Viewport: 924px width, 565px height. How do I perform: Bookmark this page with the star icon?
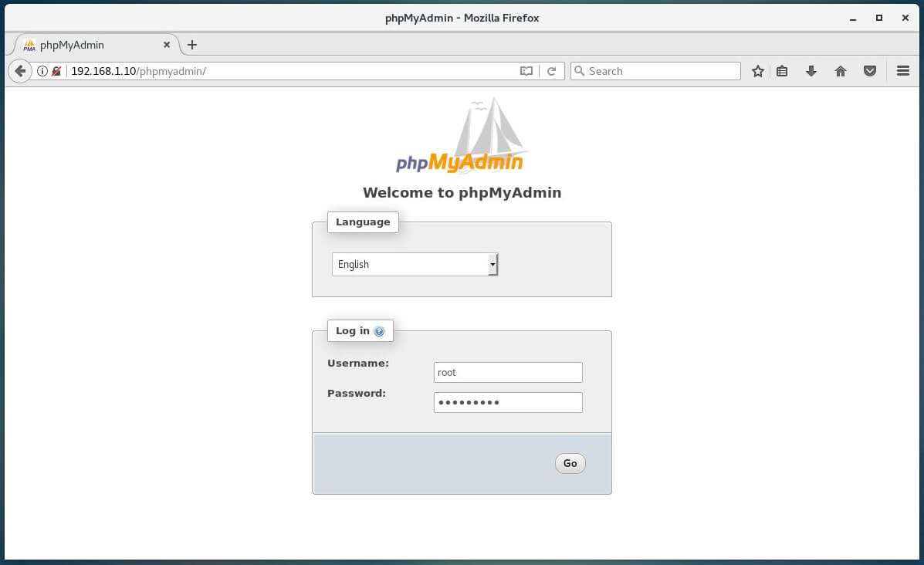pos(758,71)
